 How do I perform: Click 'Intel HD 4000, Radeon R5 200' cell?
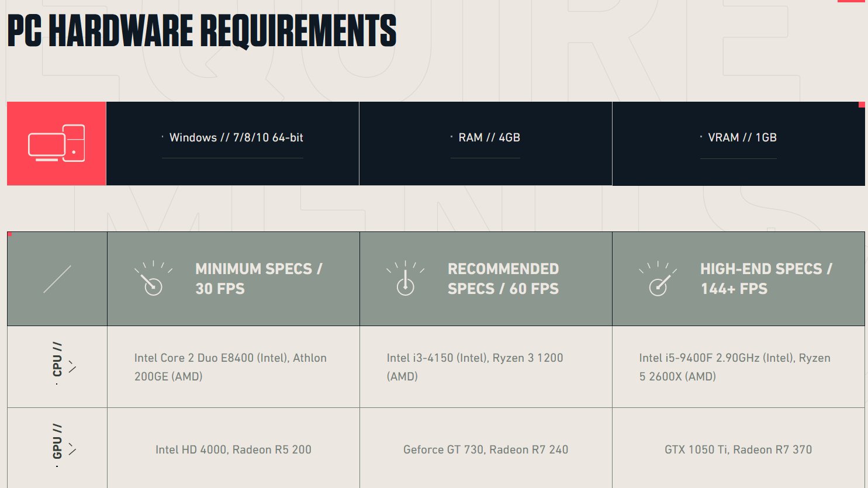pos(233,449)
